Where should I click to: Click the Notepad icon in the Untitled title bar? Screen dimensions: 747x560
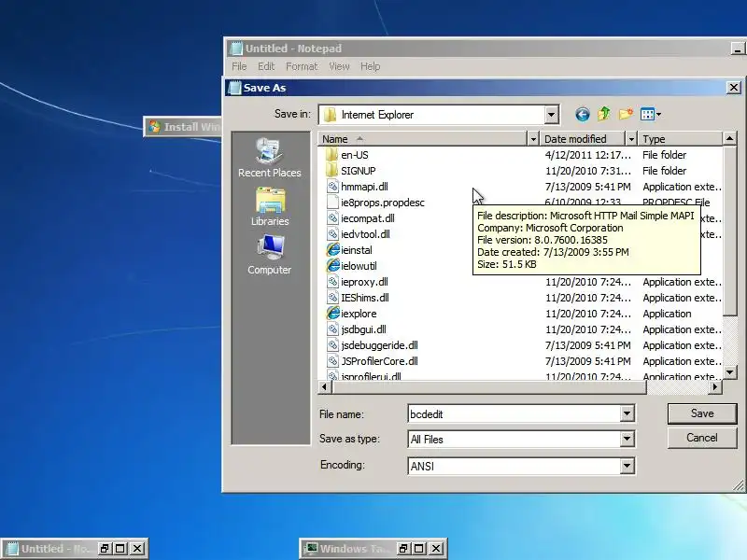236,49
